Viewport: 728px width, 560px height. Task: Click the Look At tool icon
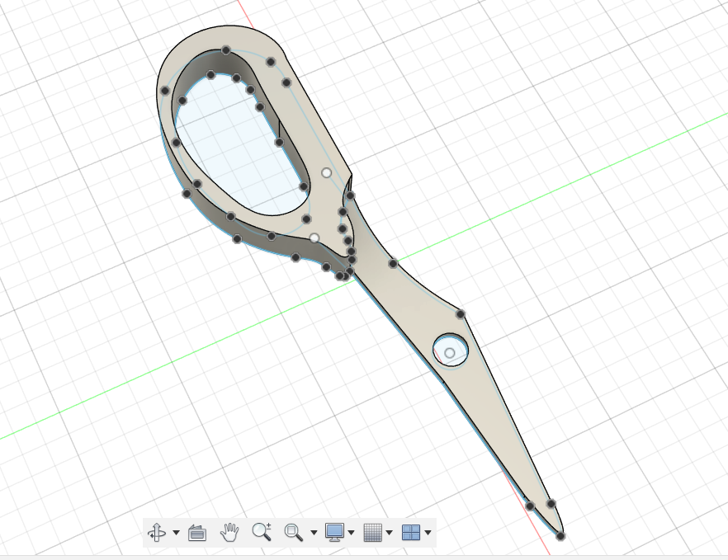[196, 533]
